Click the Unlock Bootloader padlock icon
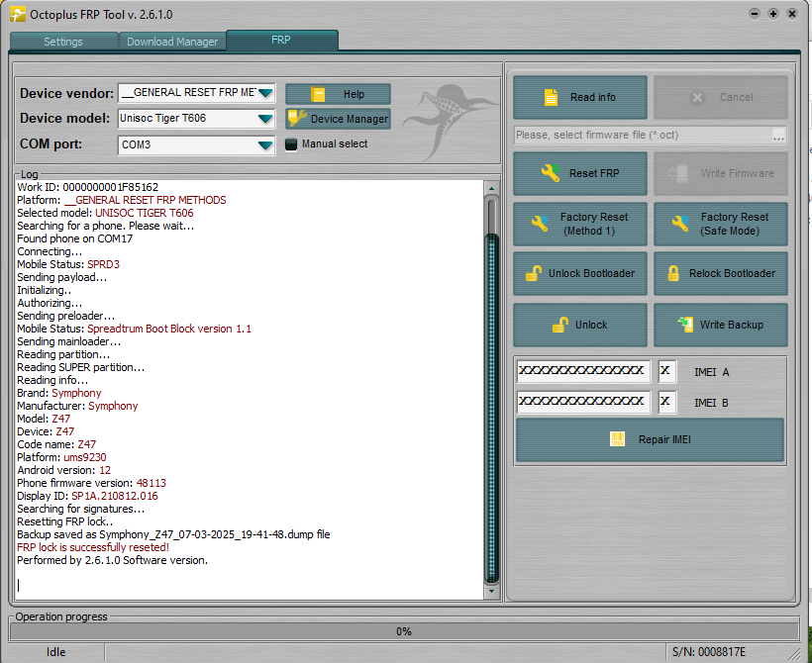Image resolution: width=812 pixels, height=663 pixels. click(x=533, y=273)
